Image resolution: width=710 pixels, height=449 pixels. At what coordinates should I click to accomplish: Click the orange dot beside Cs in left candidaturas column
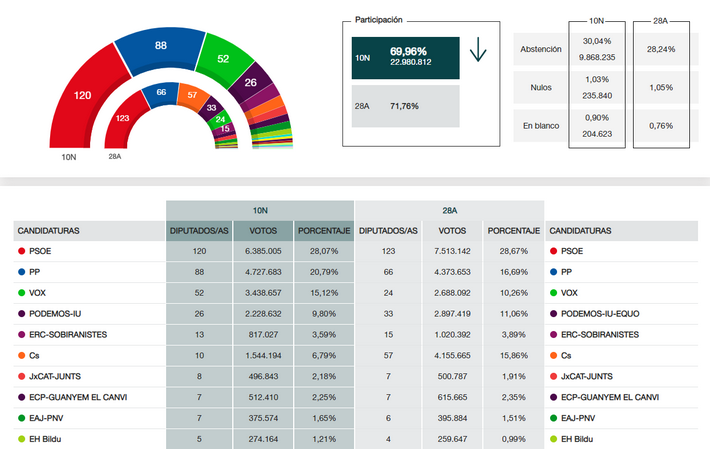[21, 356]
